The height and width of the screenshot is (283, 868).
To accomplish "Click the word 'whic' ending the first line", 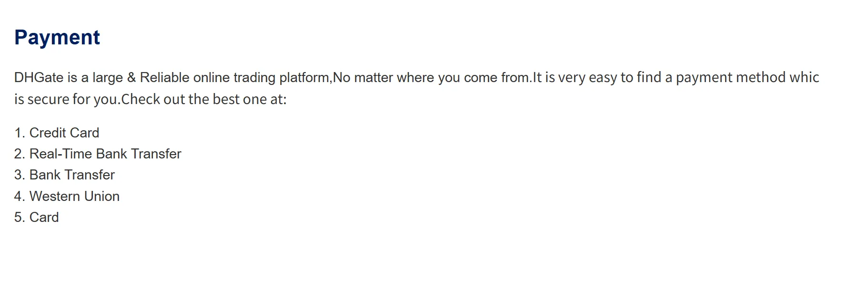I will [804, 77].
